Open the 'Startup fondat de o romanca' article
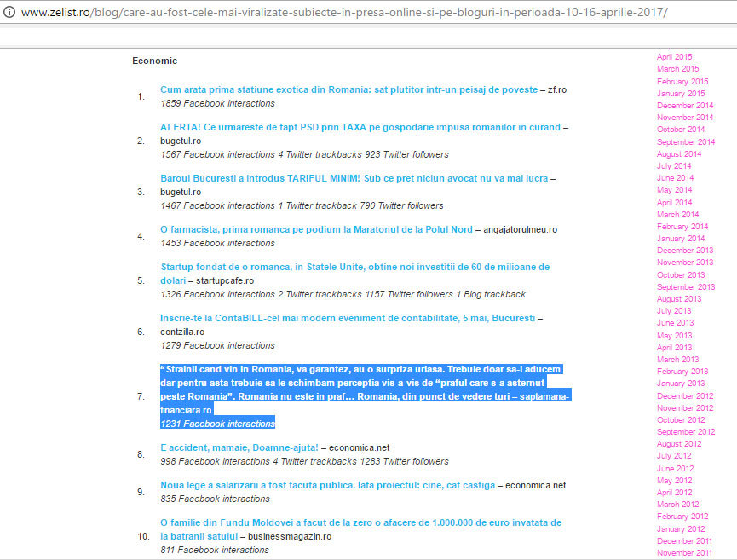This screenshot has width=737, height=560. click(354, 267)
